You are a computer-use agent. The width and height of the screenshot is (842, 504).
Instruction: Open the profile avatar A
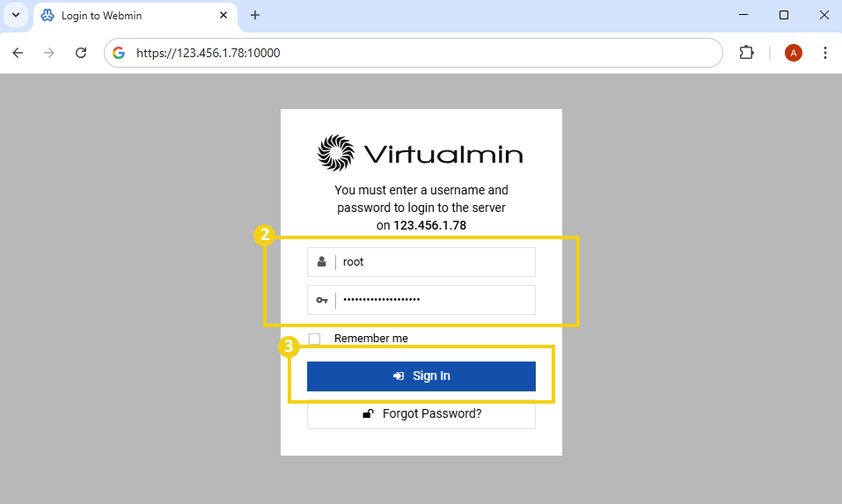tap(793, 53)
